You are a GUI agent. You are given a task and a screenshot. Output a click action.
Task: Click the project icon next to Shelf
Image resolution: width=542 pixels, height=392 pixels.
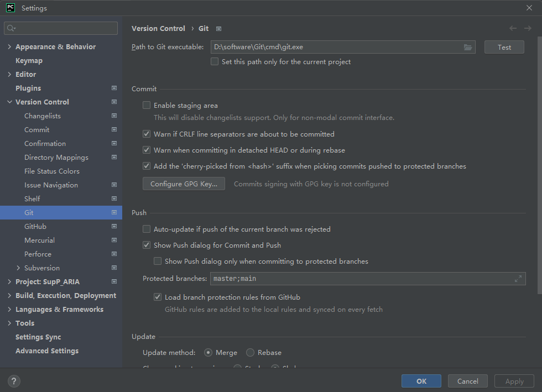tap(114, 199)
